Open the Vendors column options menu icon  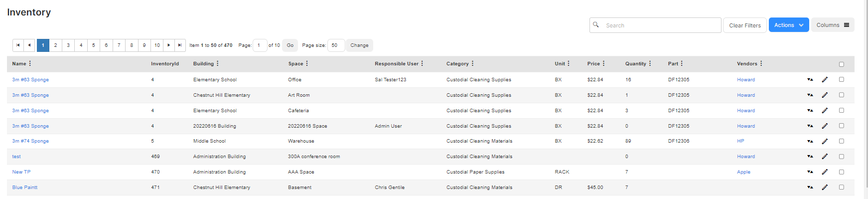[761, 63]
